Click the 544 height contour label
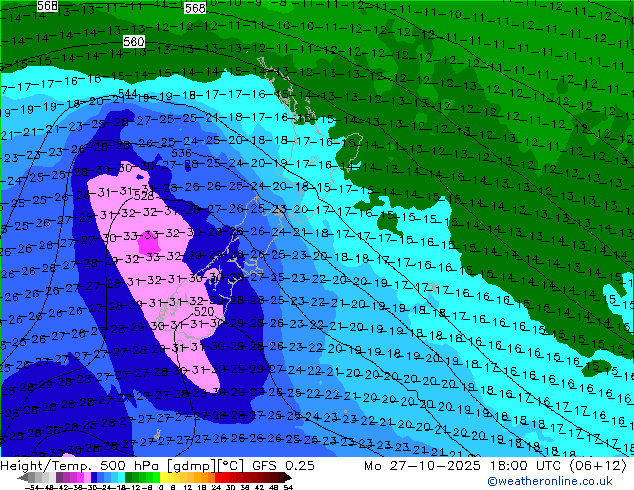634x490 pixels. coord(128,94)
